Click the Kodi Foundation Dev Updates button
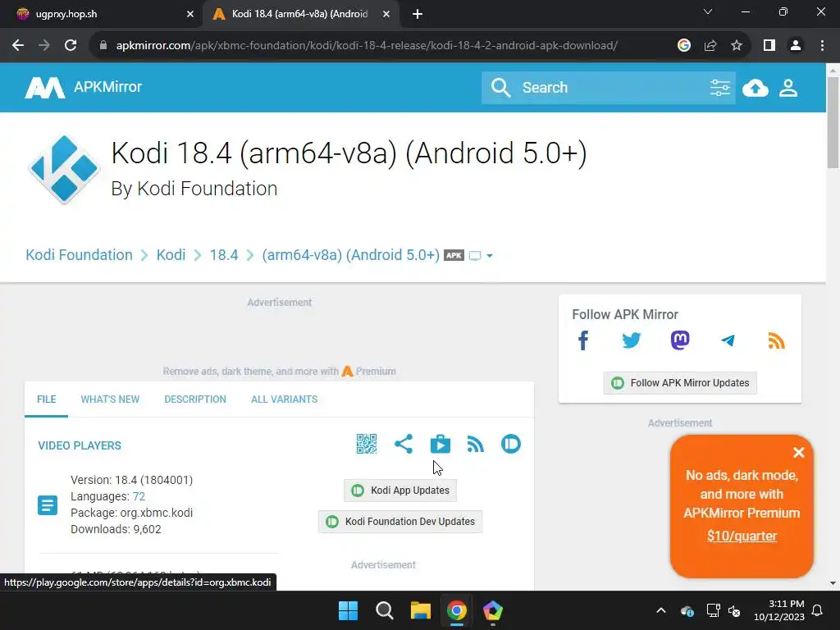The width and height of the screenshot is (840, 630). click(400, 522)
